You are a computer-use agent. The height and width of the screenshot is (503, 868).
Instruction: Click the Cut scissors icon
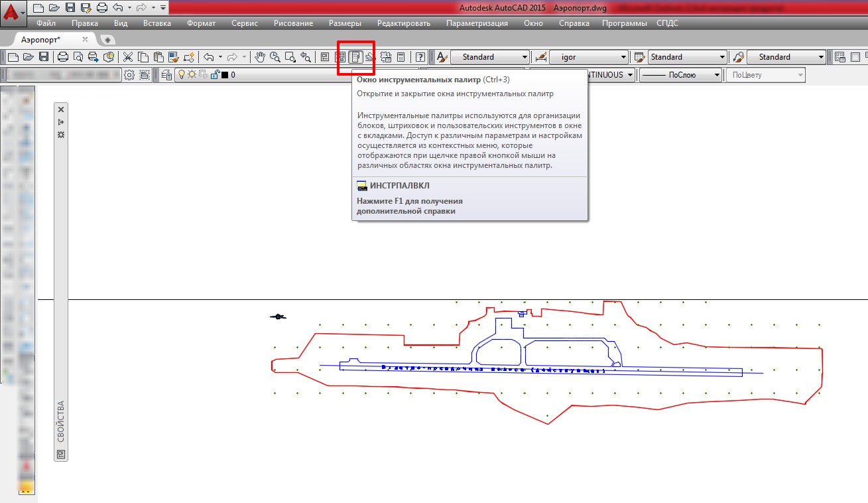point(128,57)
